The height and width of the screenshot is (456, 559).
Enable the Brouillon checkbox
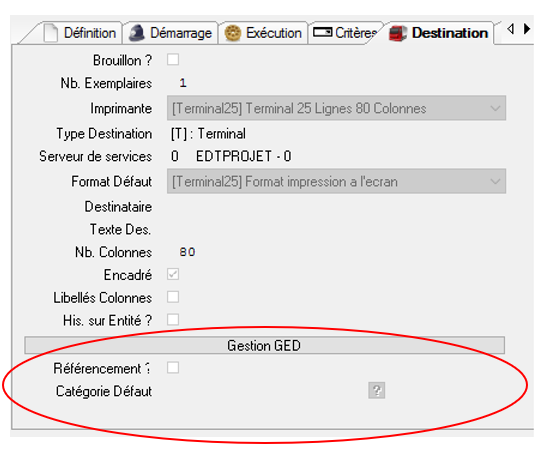click(173, 60)
